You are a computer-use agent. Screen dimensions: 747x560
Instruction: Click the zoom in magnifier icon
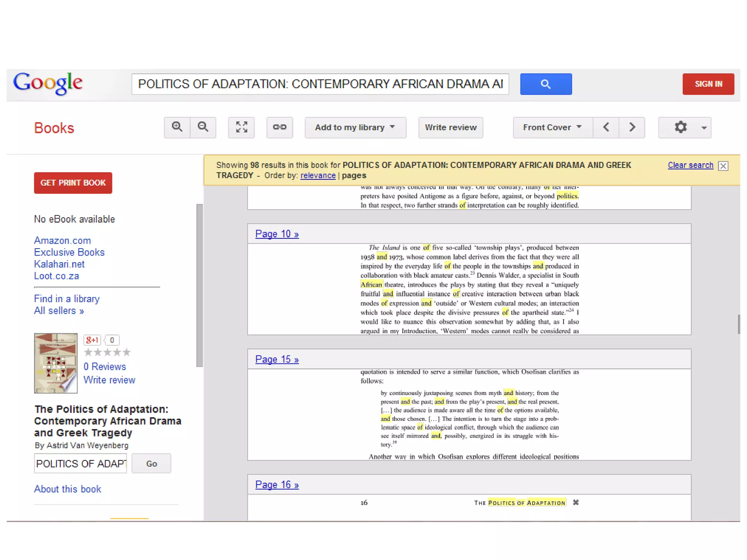[x=177, y=127]
